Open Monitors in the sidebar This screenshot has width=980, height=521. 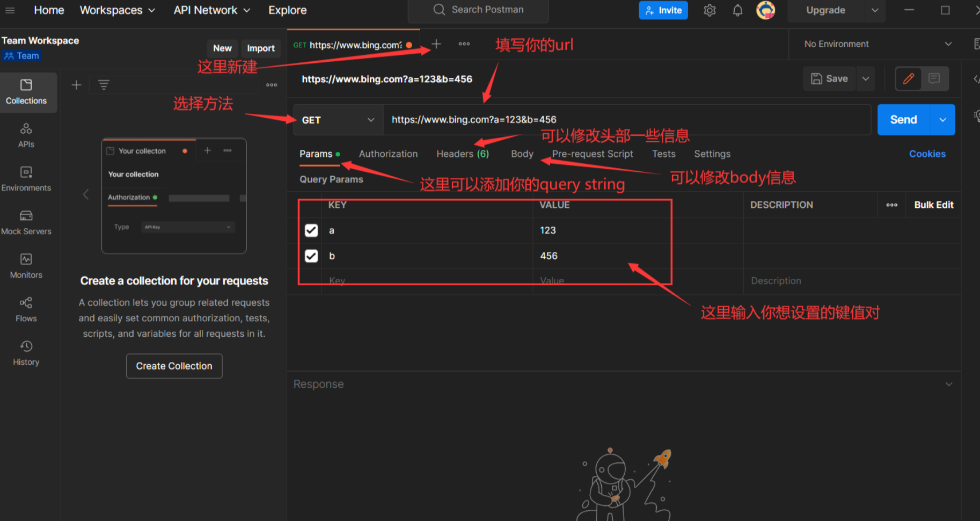(26, 266)
